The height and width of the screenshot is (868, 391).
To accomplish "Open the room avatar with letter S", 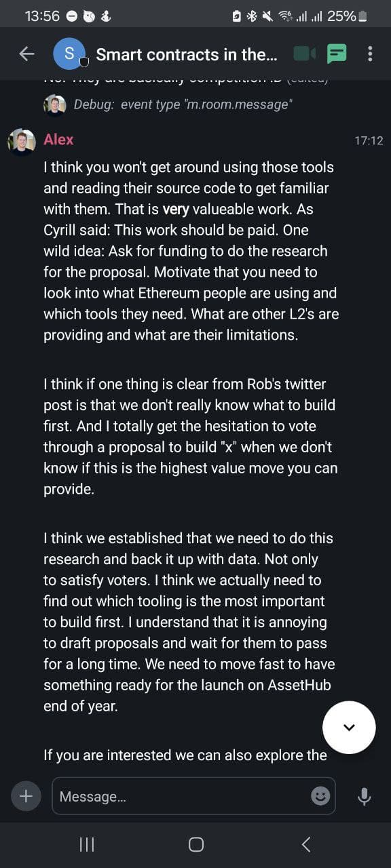I will [69, 54].
